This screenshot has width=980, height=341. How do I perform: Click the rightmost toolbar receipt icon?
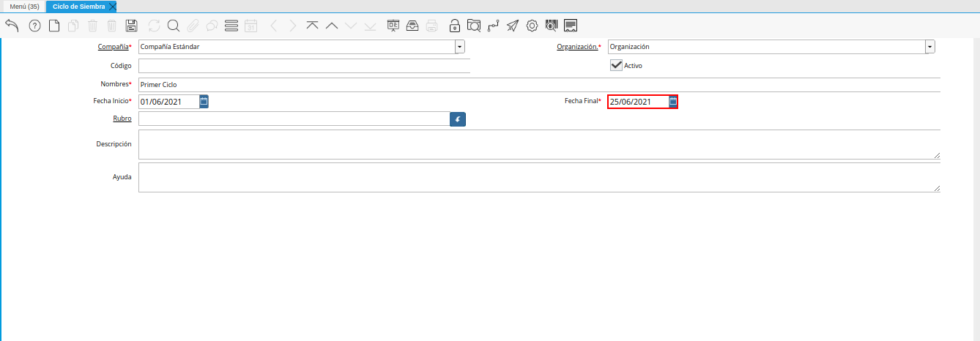point(571,26)
